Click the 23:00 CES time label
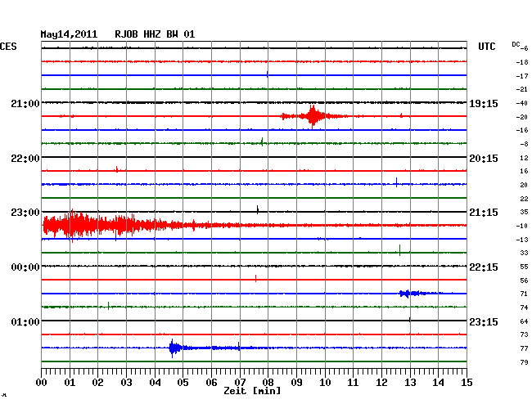Screen dimensions: 532x404 click(x=25, y=213)
